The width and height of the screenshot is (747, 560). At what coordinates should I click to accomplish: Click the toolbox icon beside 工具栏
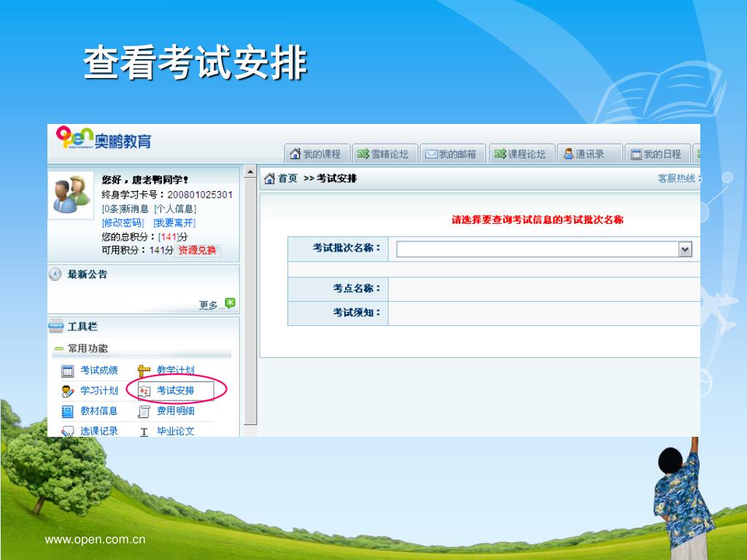point(55,326)
